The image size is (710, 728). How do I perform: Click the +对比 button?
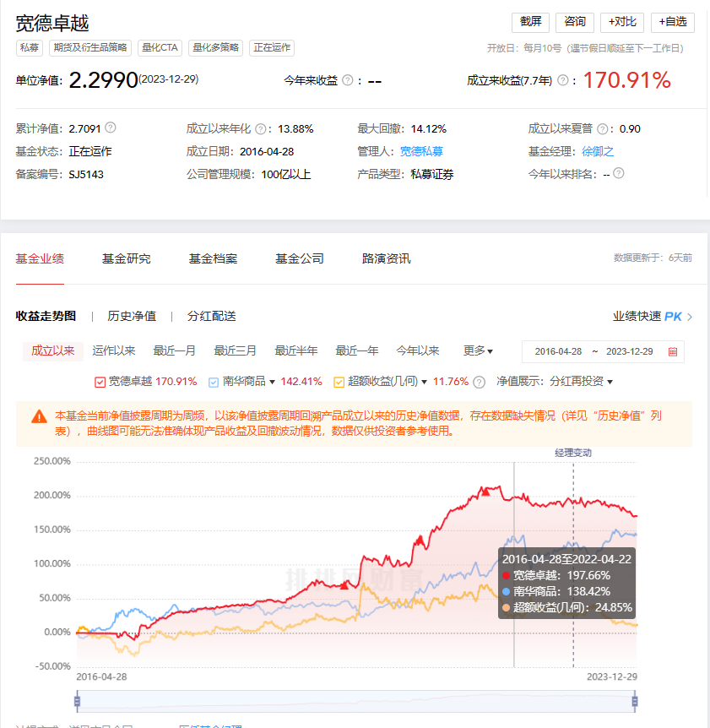point(622,22)
